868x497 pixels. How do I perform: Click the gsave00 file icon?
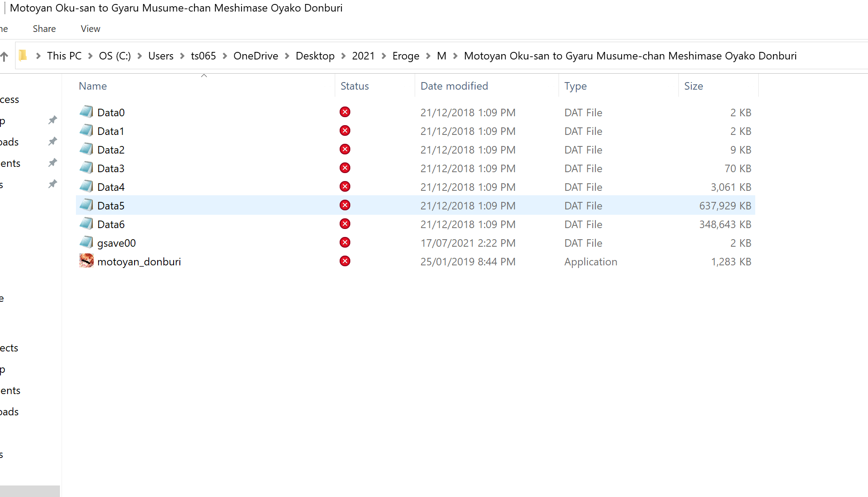point(86,242)
